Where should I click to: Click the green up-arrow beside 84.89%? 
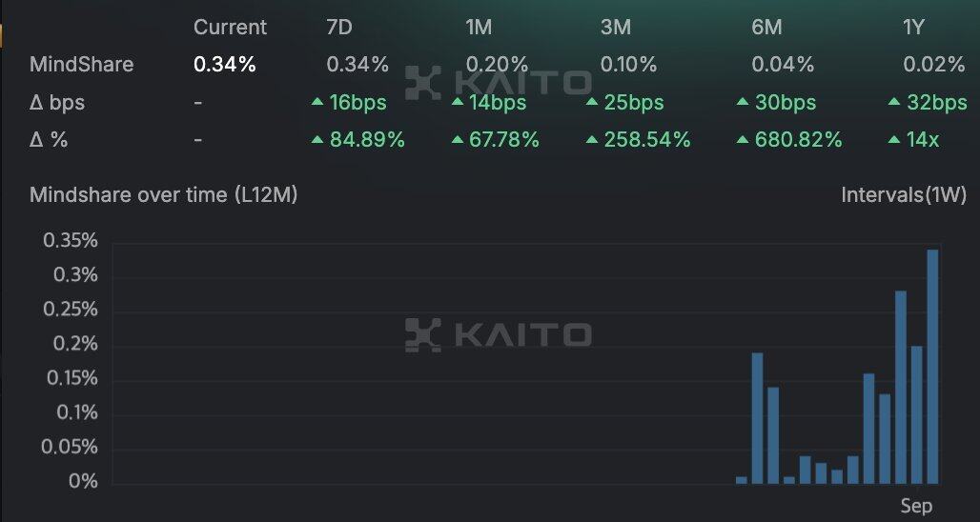[317, 139]
